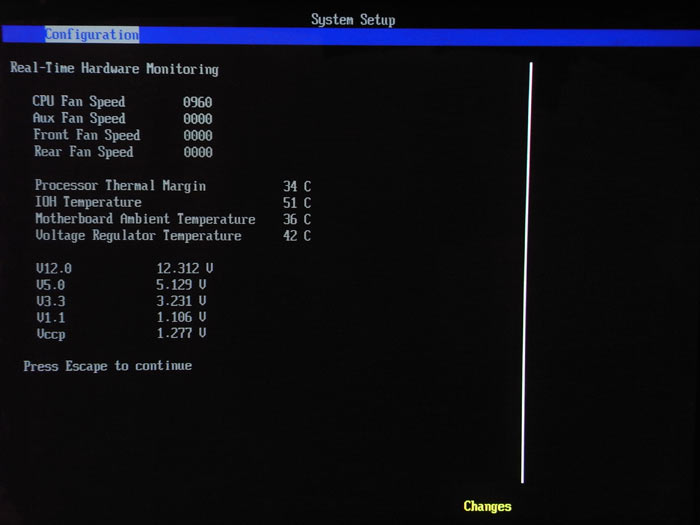
Task: Select the Rear Fan Speed label
Action: (x=83, y=152)
